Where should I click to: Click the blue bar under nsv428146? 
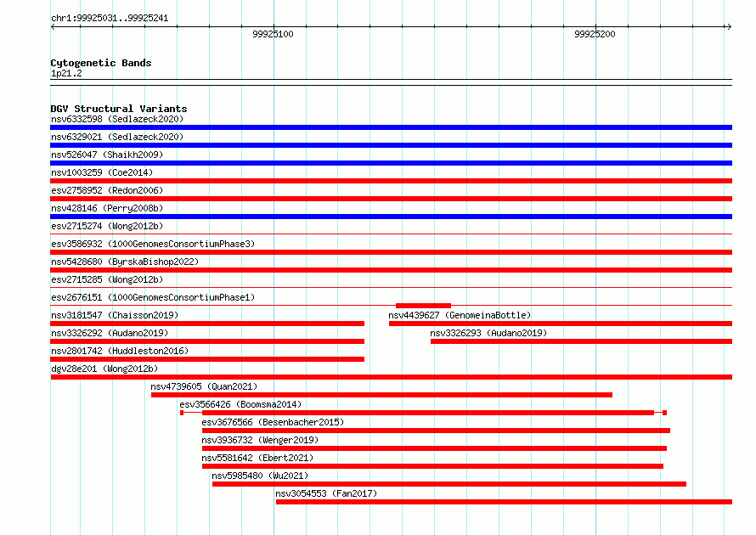pos(391,217)
